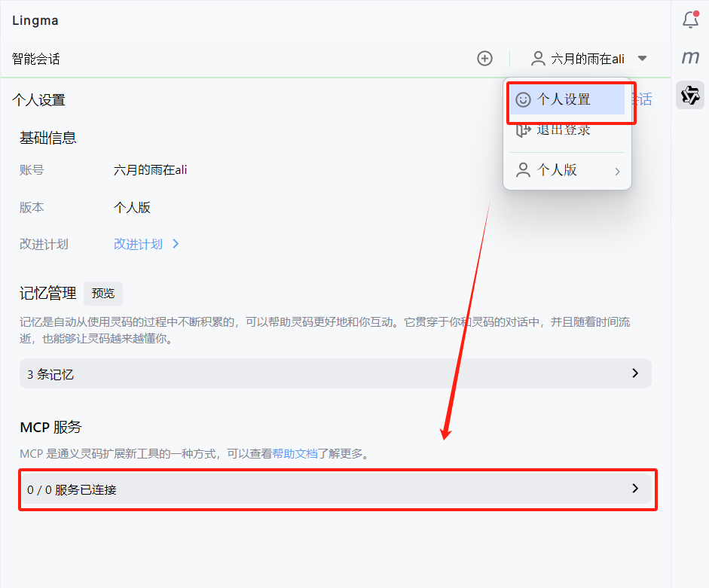Click the person icon beside 个人版
Image resolution: width=709 pixels, height=588 pixels.
523,170
